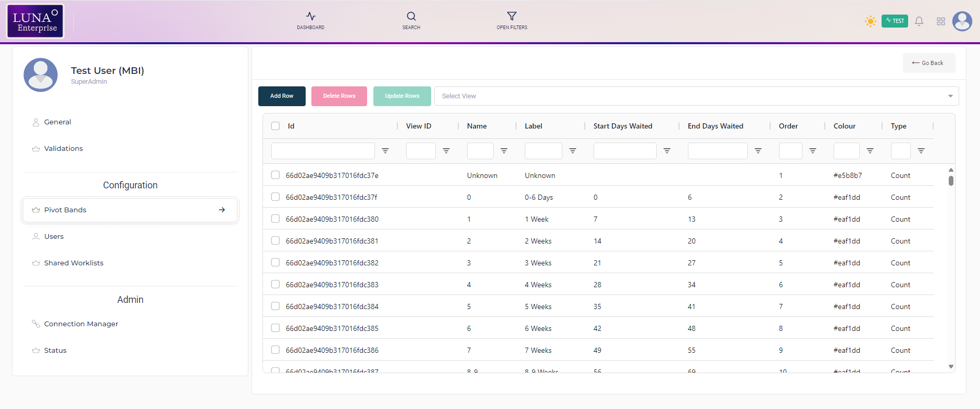Screen dimensions: 980x409
Task: Toggle the sun light-mode icon
Action: (x=870, y=21)
